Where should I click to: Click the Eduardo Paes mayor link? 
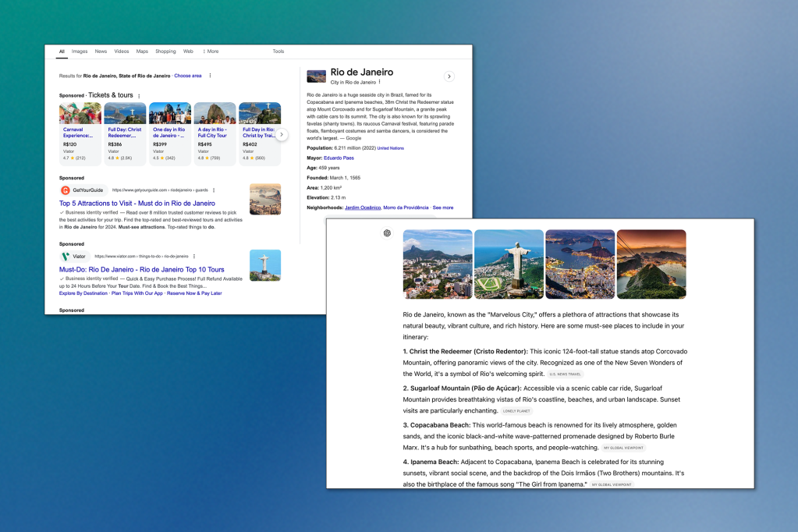point(339,158)
